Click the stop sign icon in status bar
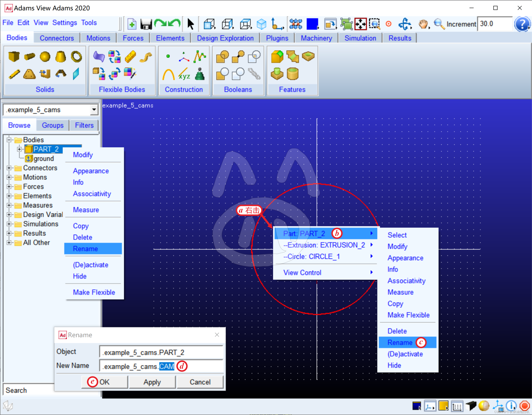This screenshot has height=415, width=532. click(x=525, y=406)
